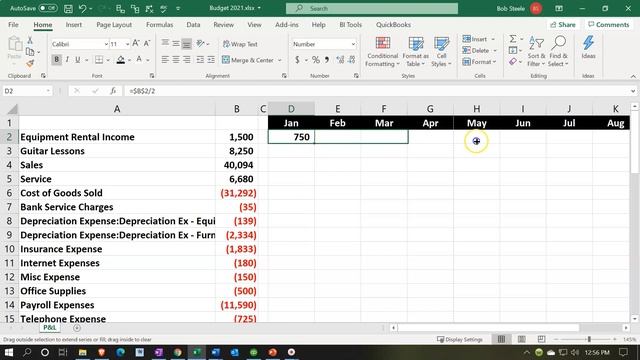Open the Formulas ribbon tab
Screen dimensions: 640x360
[160, 25]
